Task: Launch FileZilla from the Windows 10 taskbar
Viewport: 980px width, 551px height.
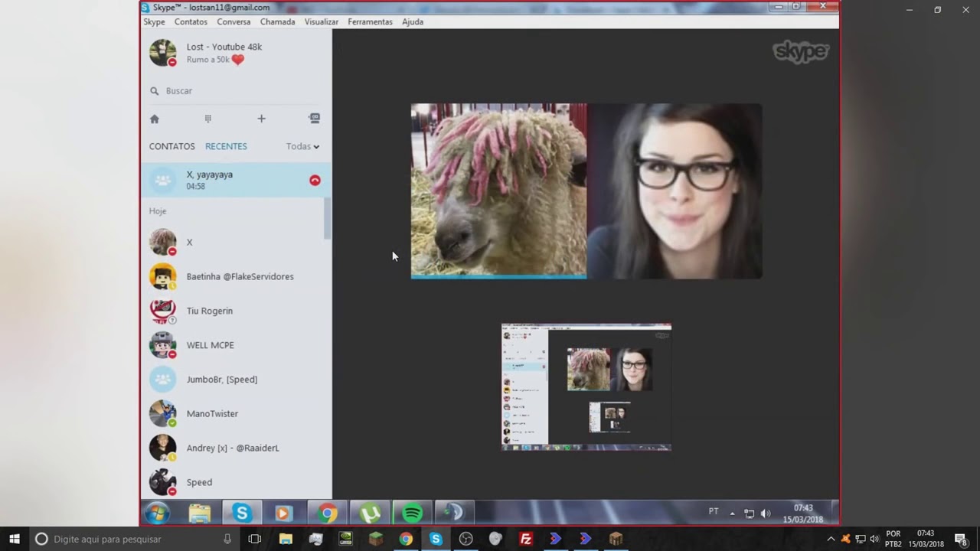Action: click(x=526, y=539)
